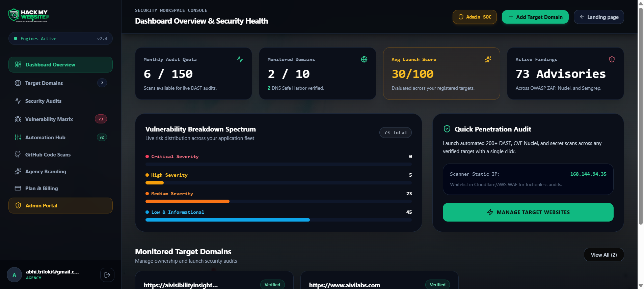Click the Automation Hub sliders icon
This screenshot has height=289, width=644.
pos(18,137)
